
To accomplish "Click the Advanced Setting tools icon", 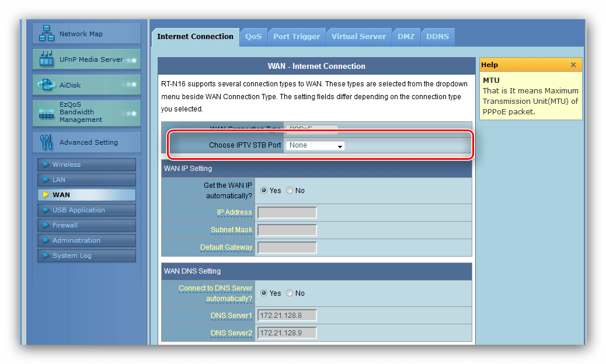I will [46, 142].
